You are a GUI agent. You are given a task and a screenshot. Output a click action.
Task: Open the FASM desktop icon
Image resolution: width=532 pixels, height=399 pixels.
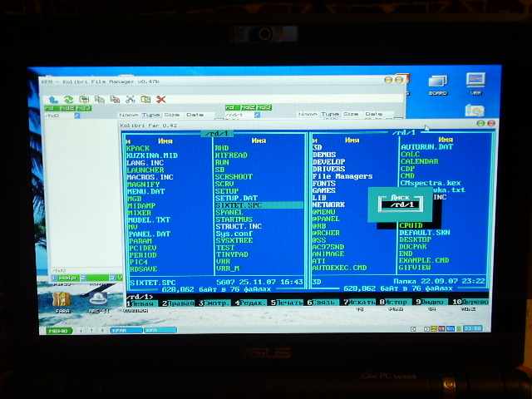62,300
